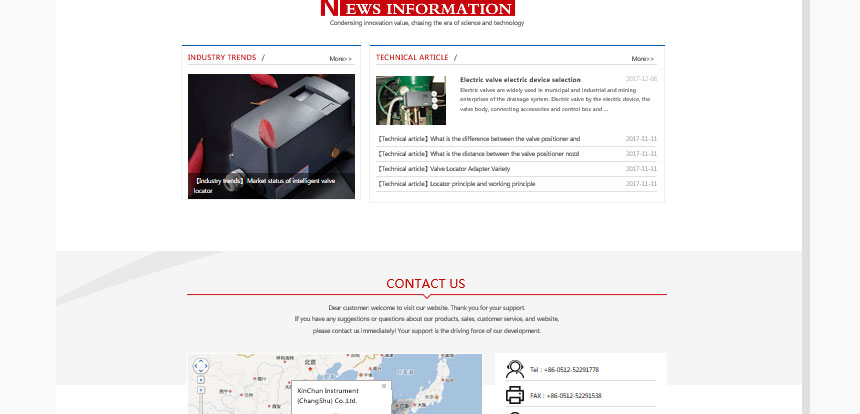This screenshot has width=860, height=414.
Task: Open the map pan control compass
Action: (201, 366)
